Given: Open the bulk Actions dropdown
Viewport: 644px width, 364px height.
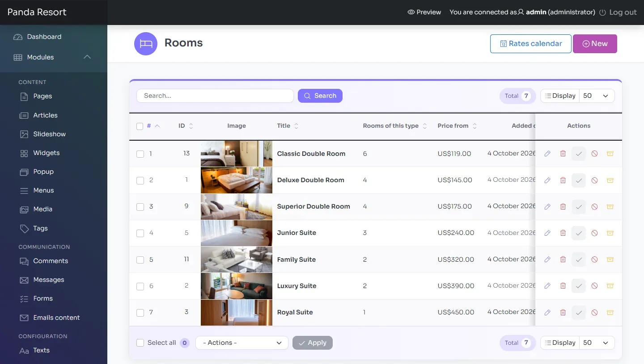Looking at the screenshot, I should point(242,343).
